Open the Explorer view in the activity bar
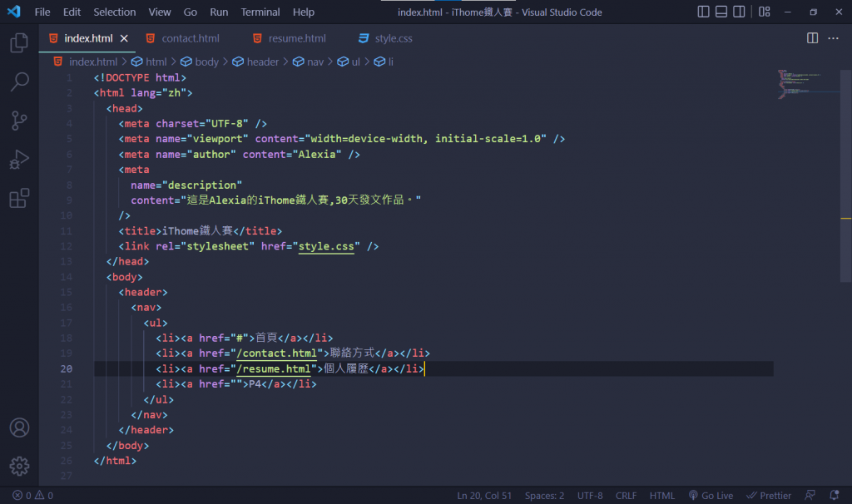The image size is (852, 504). [x=19, y=42]
